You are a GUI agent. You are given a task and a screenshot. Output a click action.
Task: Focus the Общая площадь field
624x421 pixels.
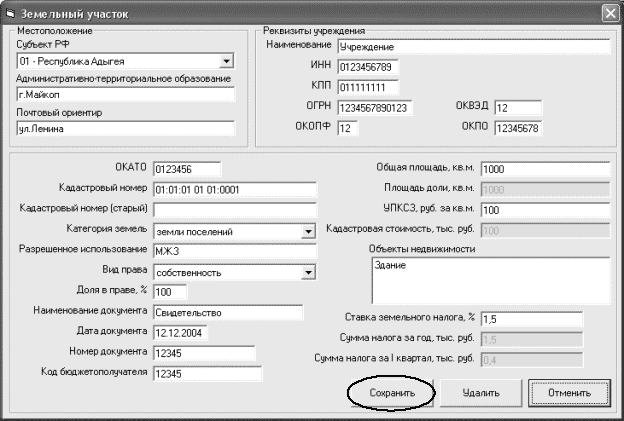[544, 169]
